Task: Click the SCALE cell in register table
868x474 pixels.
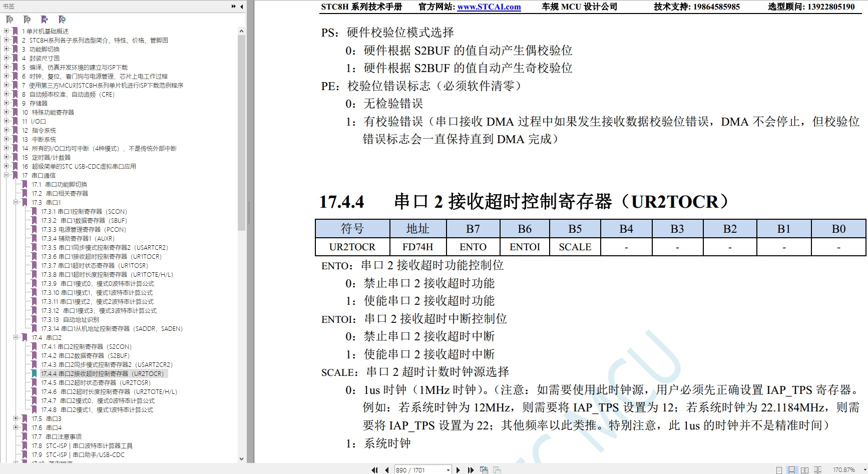Action: 575,247
